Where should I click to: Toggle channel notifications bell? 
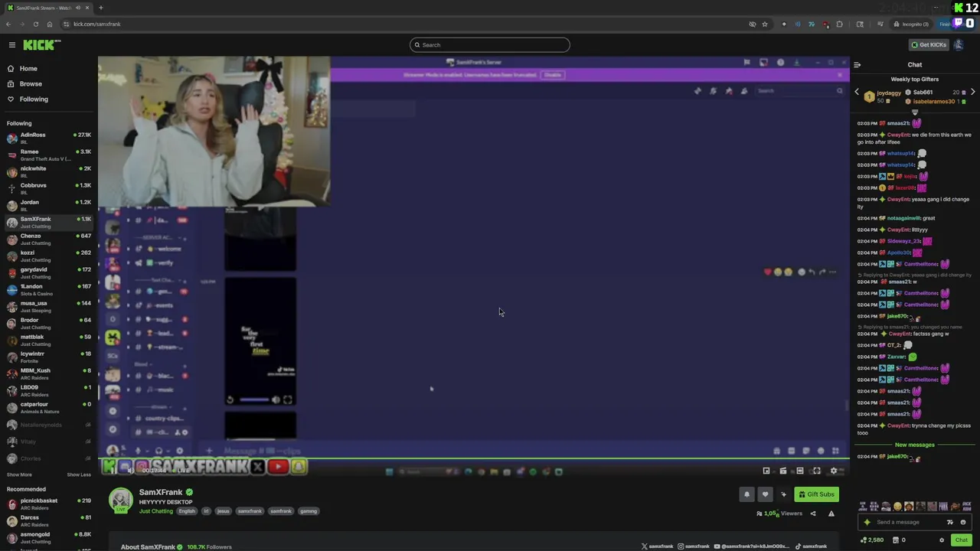746,494
